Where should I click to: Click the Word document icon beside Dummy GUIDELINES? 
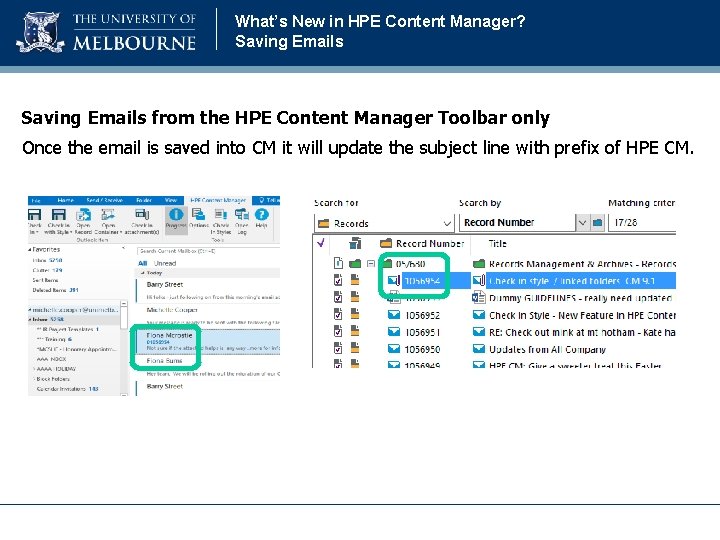(x=478, y=298)
